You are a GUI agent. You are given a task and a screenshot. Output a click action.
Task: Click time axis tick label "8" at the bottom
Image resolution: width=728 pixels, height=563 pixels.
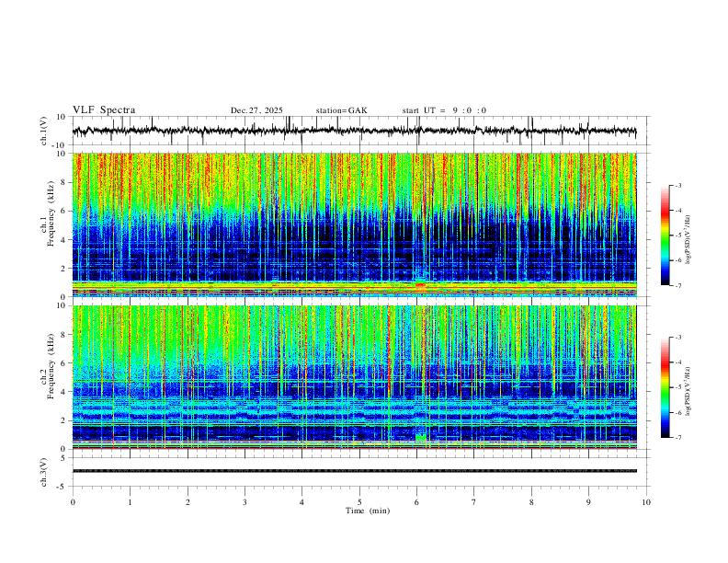531,502
